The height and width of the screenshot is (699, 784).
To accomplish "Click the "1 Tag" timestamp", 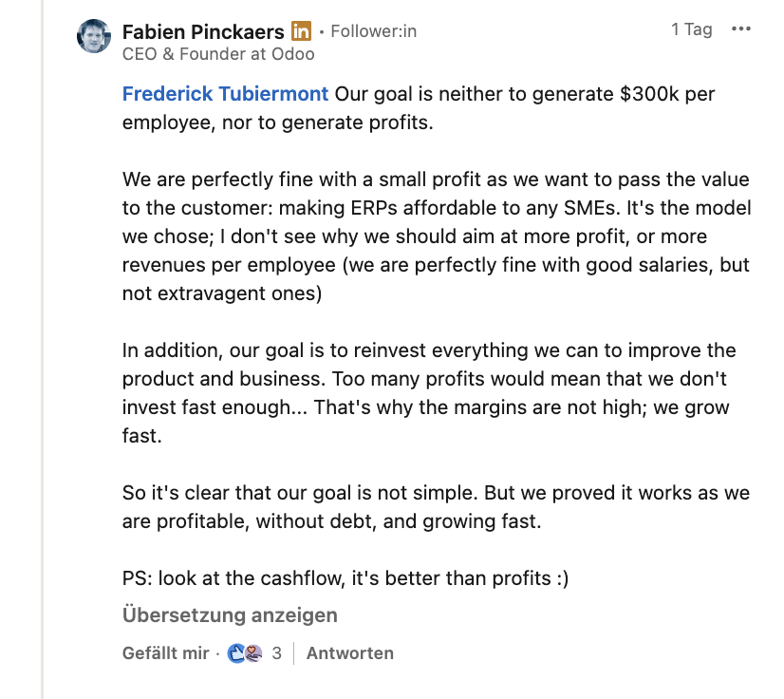I will tap(691, 29).
